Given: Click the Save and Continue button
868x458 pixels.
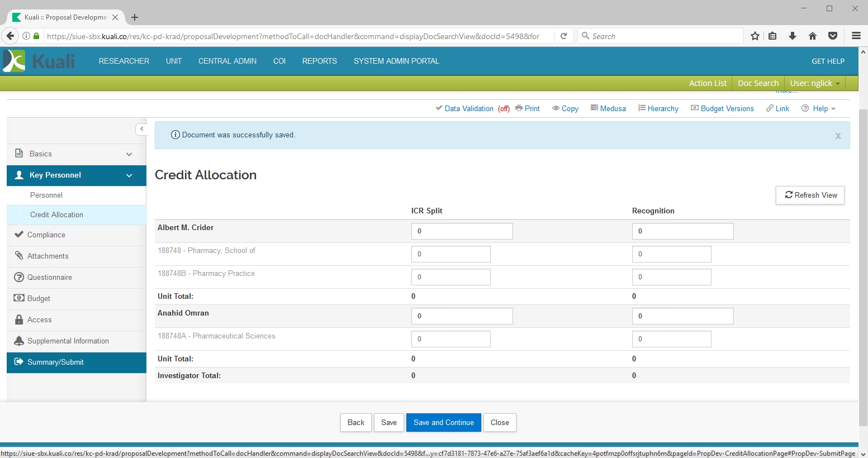Looking at the screenshot, I should [x=443, y=422].
